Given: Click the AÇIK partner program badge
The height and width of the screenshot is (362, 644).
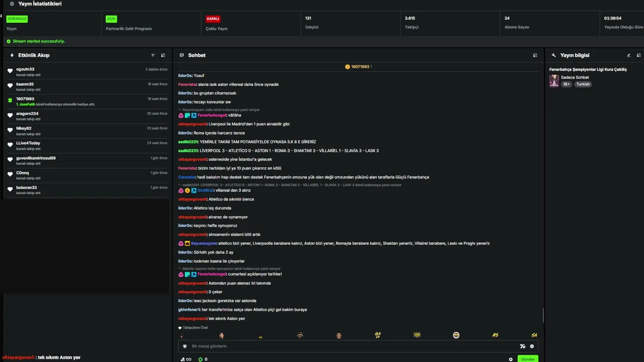Looking at the screenshot, I should 111,19.
